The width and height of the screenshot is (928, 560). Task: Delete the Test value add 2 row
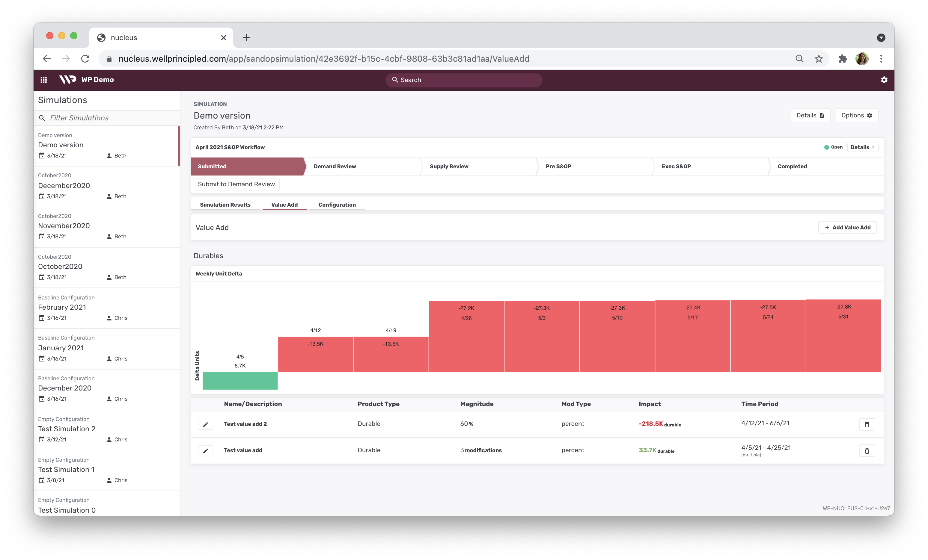tap(867, 424)
